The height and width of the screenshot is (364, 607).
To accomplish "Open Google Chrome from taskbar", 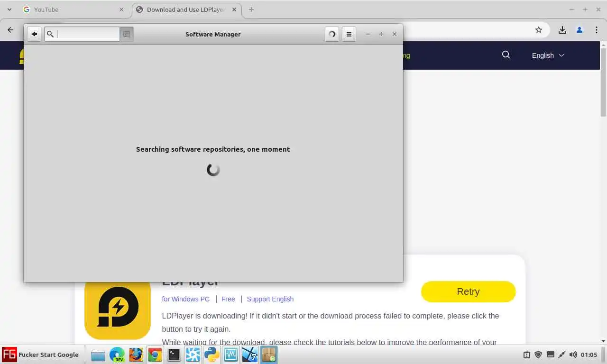I will click(x=155, y=355).
